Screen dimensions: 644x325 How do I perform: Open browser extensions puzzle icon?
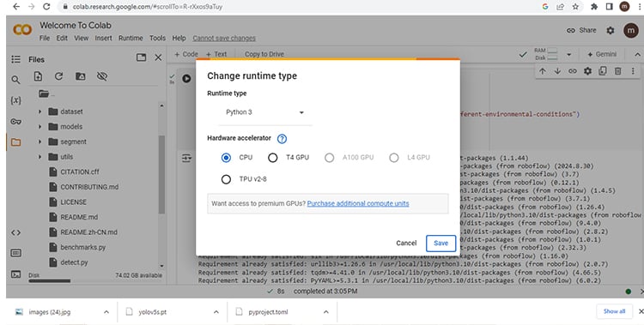tap(594, 7)
